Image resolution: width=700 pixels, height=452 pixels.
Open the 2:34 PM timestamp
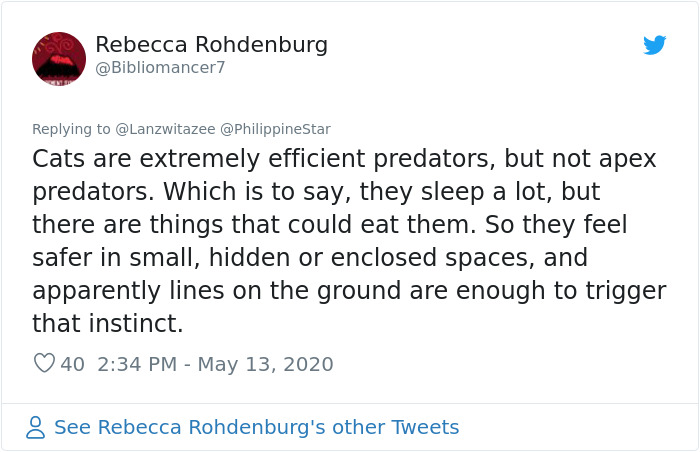pos(138,364)
